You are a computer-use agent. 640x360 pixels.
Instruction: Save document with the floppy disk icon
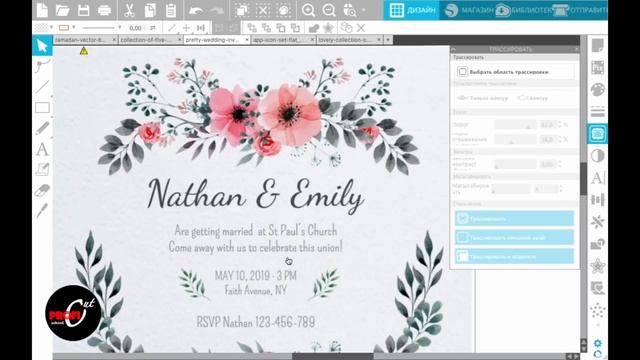click(83, 10)
